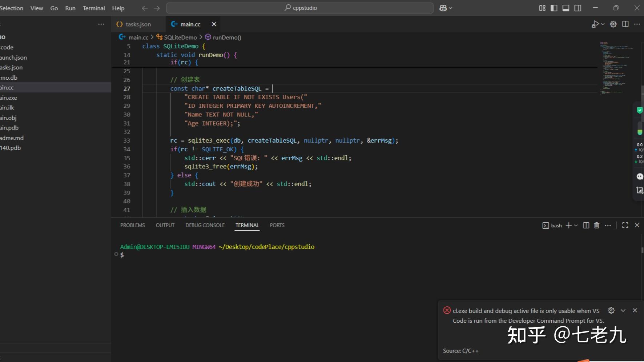
Task: Open the Terminal menu
Action: [x=94, y=8]
